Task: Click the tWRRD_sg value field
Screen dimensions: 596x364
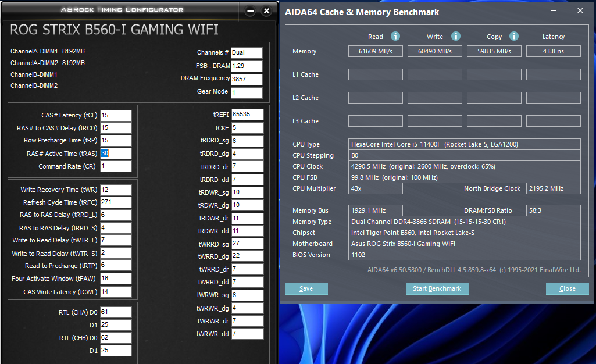Action: coord(248,244)
